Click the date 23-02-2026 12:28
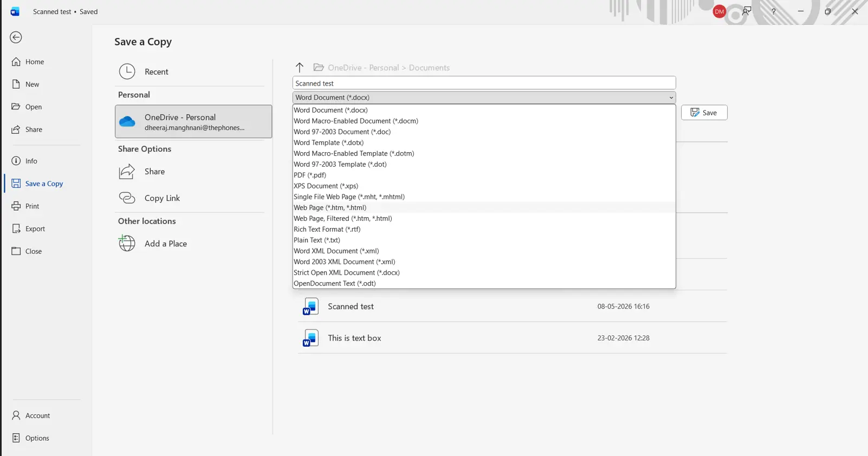The image size is (868, 456). pos(623,338)
